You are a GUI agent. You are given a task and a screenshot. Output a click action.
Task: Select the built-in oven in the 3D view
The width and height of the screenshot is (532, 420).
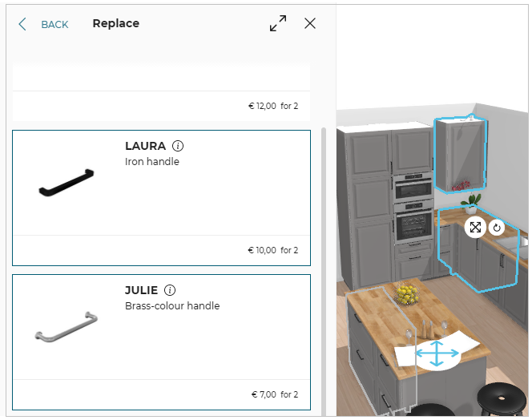coord(414,224)
